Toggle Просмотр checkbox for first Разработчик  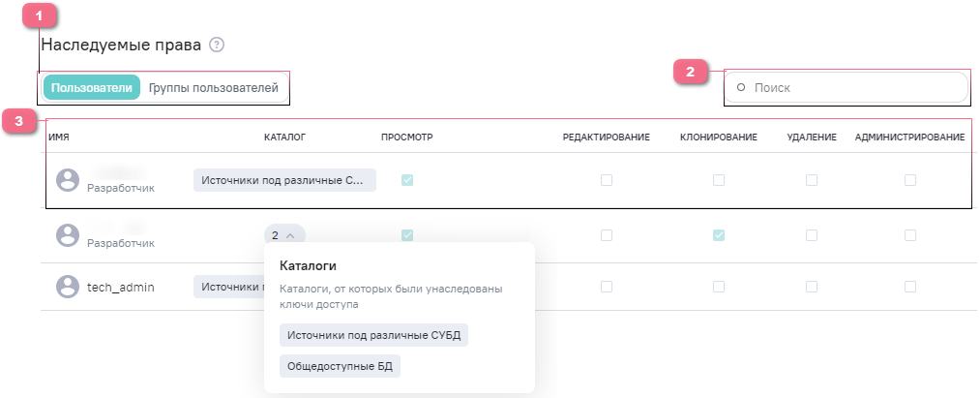pyautogui.click(x=407, y=180)
